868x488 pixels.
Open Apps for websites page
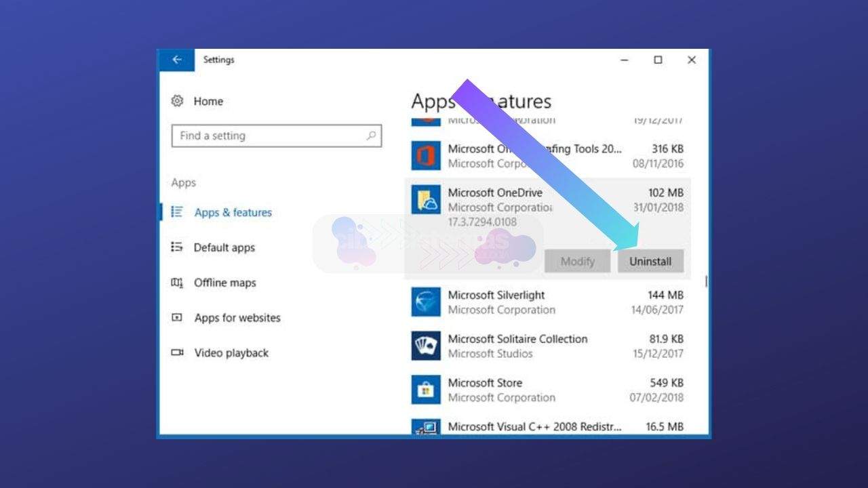[237, 317]
